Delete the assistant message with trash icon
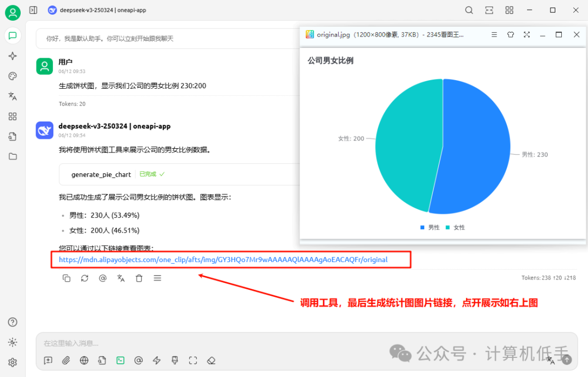 139,278
